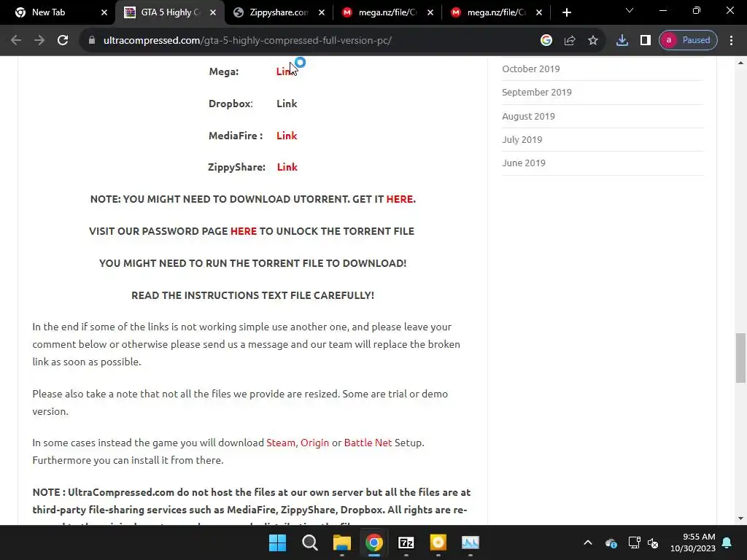Open network status tray icon

[634, 542]
